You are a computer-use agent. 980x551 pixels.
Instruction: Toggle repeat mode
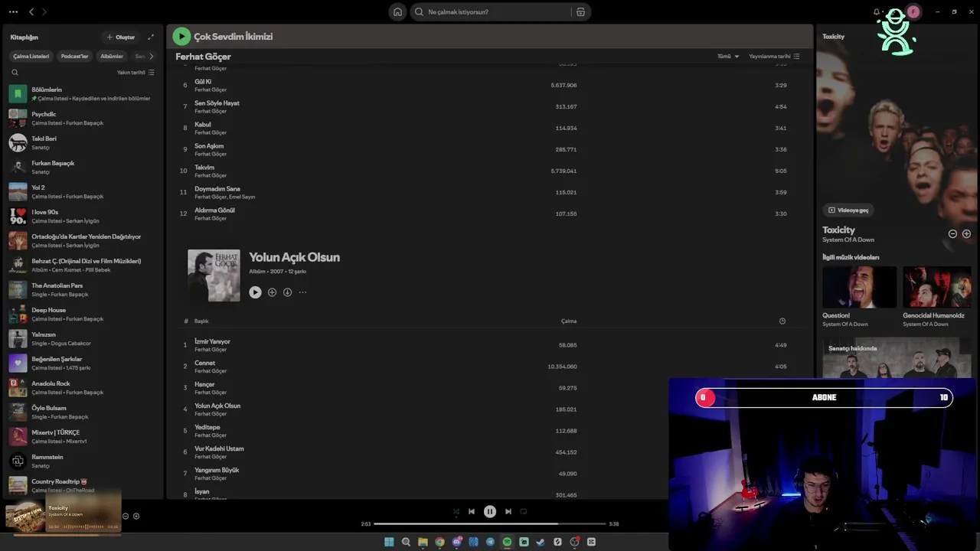524,511
